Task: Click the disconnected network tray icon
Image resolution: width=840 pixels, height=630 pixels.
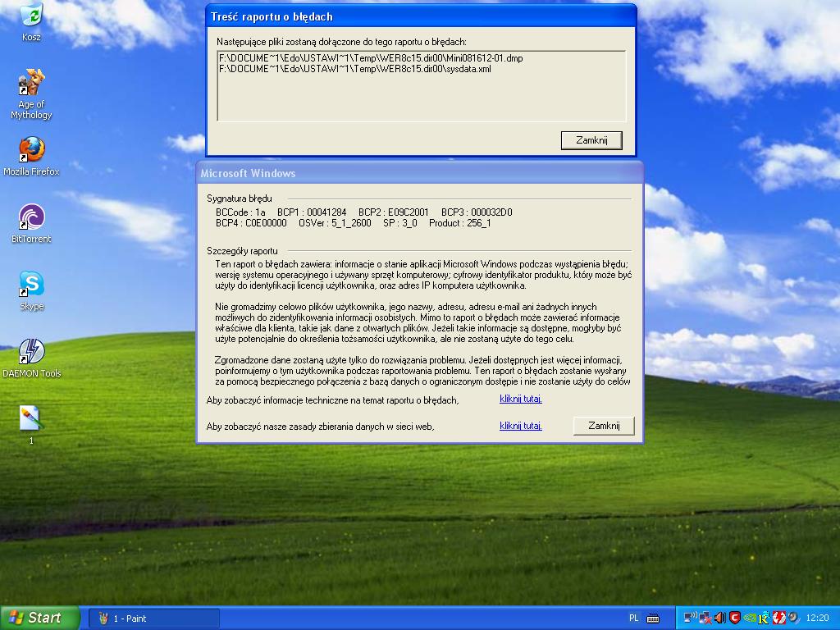Action: tap(705, 618)
